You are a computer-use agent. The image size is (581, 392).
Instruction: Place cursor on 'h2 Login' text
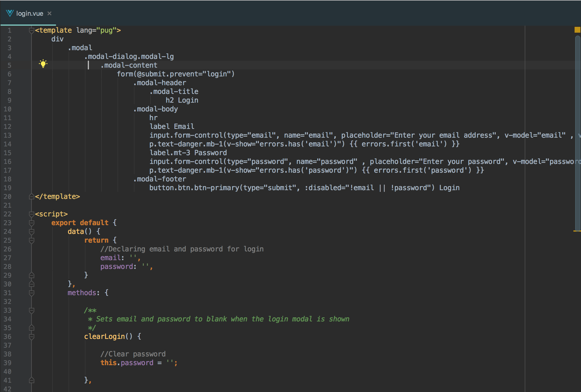182,100
